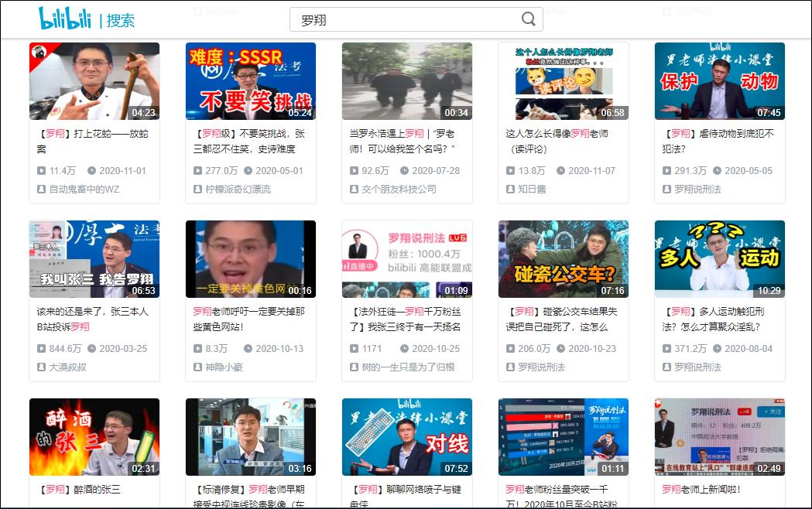The width and height of the screenshot is (812, 509).
Task: Open the 难度:SSSR 不要笑挑战 thumbnail
Action: pos(250,81)
